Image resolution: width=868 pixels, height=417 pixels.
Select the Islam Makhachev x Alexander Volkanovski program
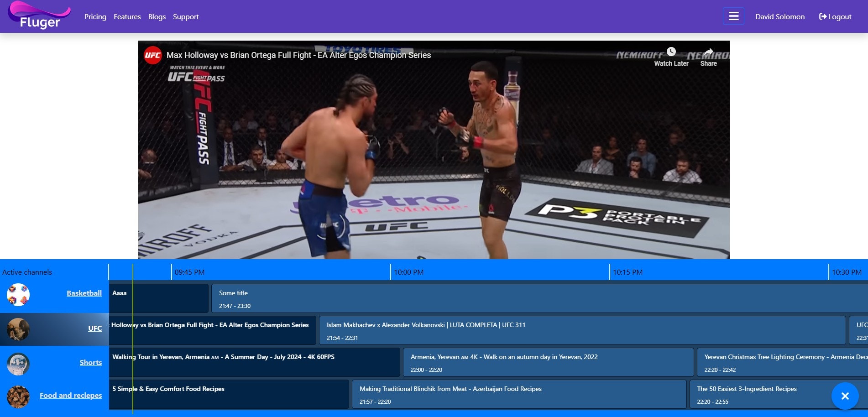pos(582,330)
